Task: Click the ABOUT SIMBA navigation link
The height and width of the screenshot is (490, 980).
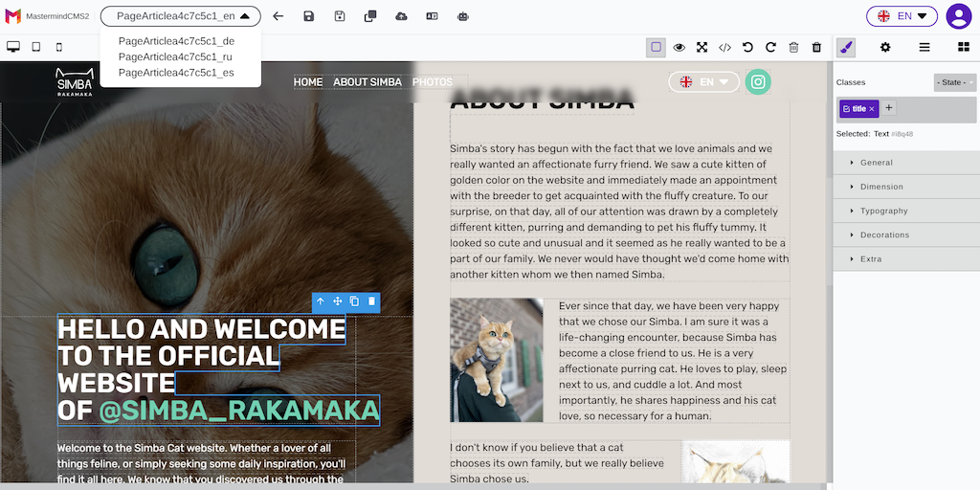Action: tap(367, 82)
